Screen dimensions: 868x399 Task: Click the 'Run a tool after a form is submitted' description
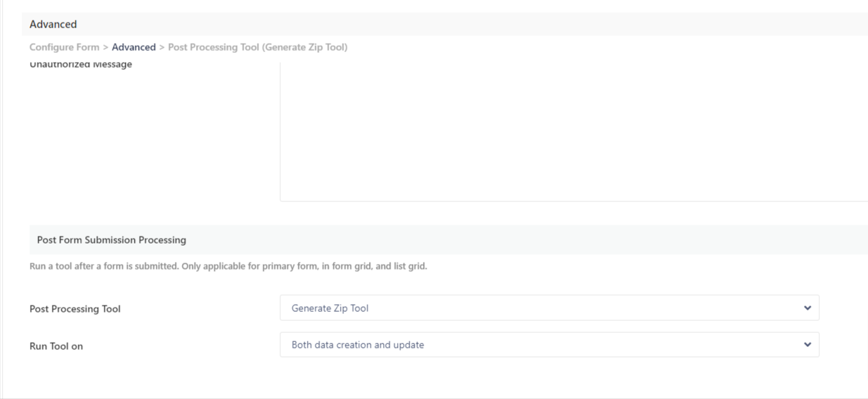228,267
